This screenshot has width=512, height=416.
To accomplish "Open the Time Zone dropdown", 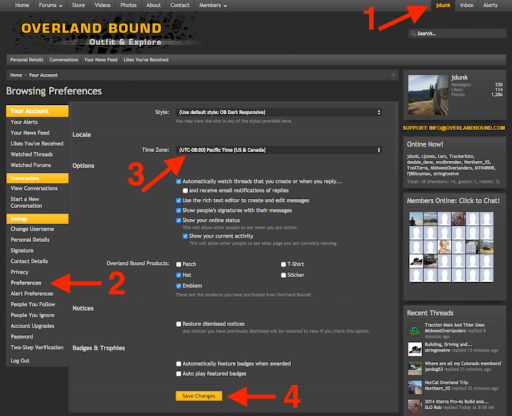I will click(x=279, y=150).
